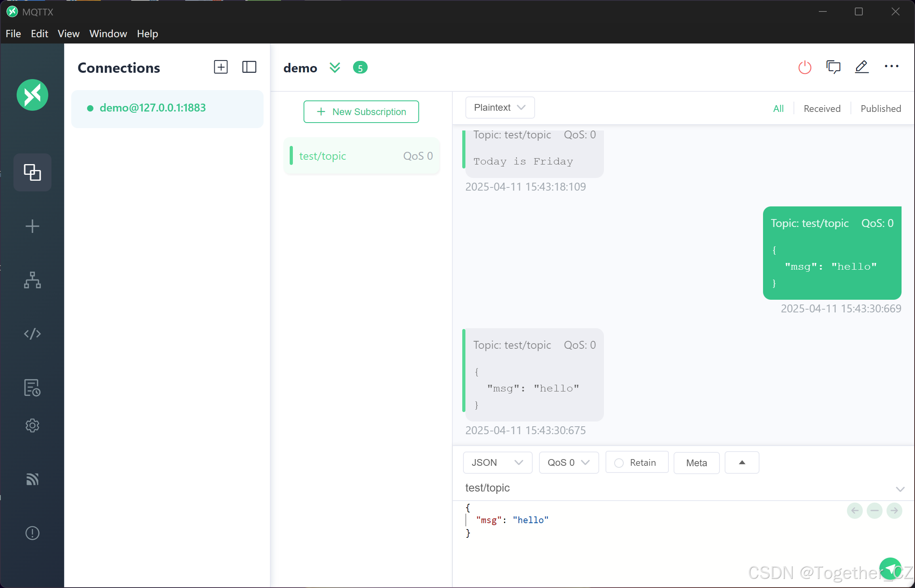
Task: Click the edit connection pencil icon
Action: point(862,67)
